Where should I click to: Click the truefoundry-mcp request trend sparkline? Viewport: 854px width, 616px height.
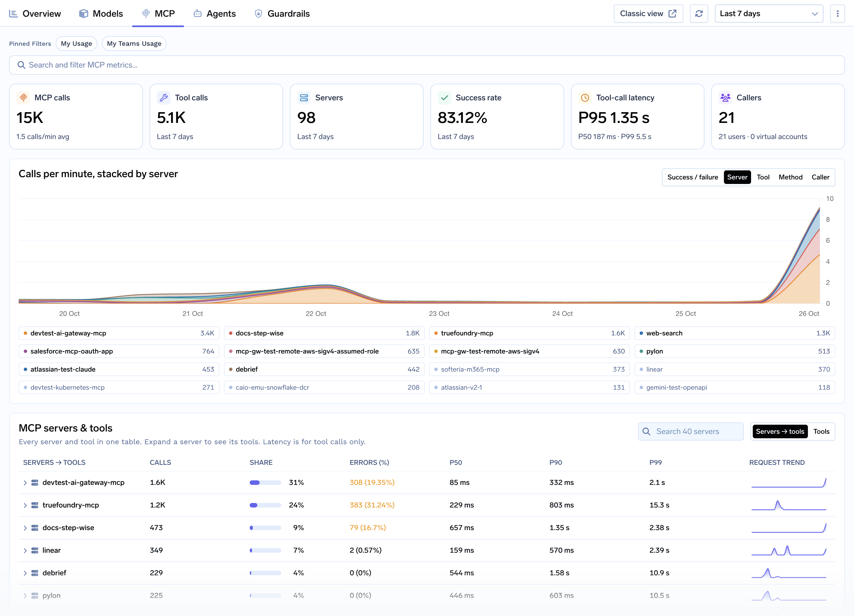[x=788, y=505]
